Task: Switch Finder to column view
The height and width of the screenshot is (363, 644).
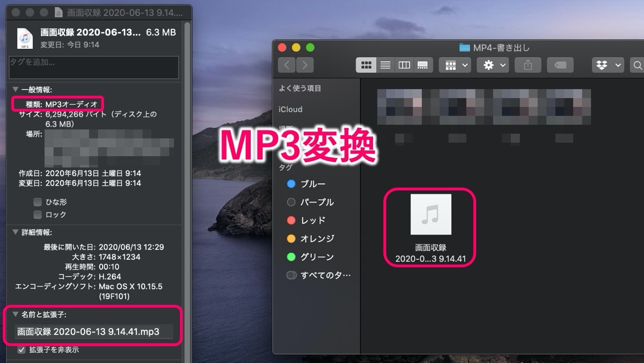Action: [x=404, y=66]
